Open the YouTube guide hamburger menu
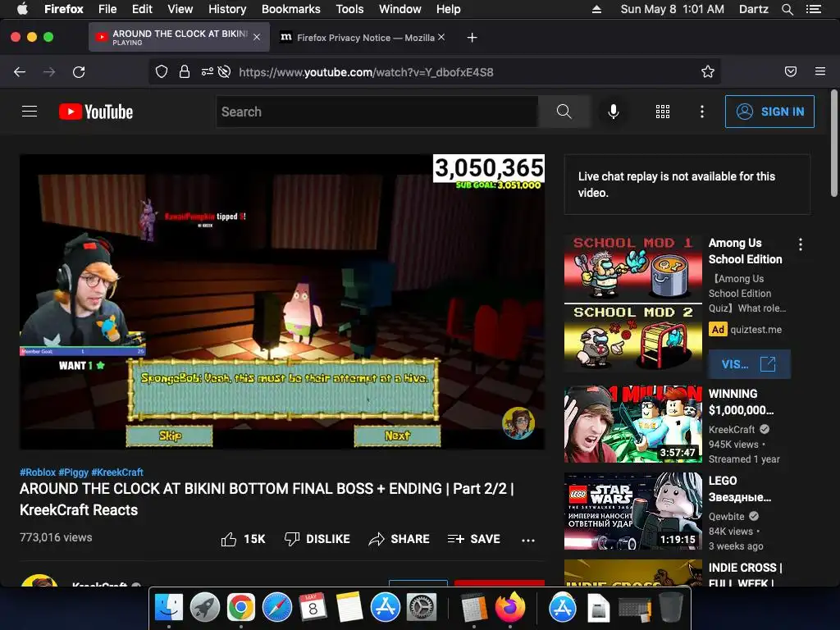 (x=30, y=112)
